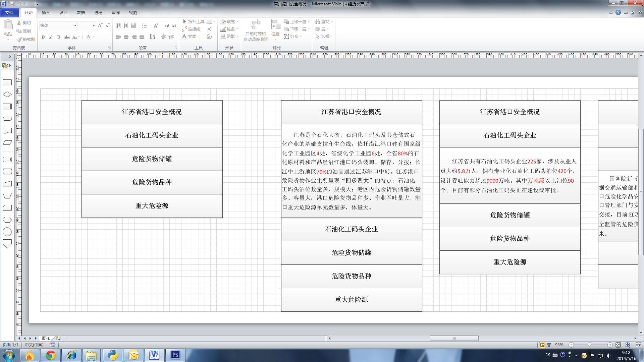Expand the 组合 group dropdown
Image resolution: width=644 pixels, height=362 pixels.
[301, 37]
